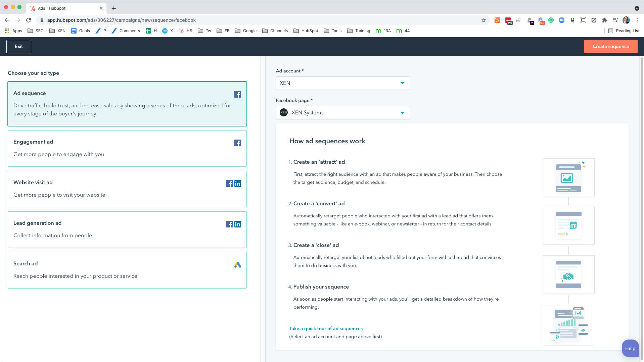Open the Zoom extension icon
Image resolution: width=644 pixels, height=362 pixels.
coord(562,20)
